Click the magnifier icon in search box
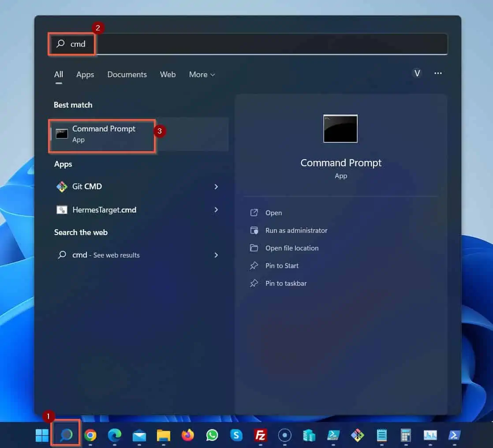This screenshot has width=493, height=448. [60, 44]
